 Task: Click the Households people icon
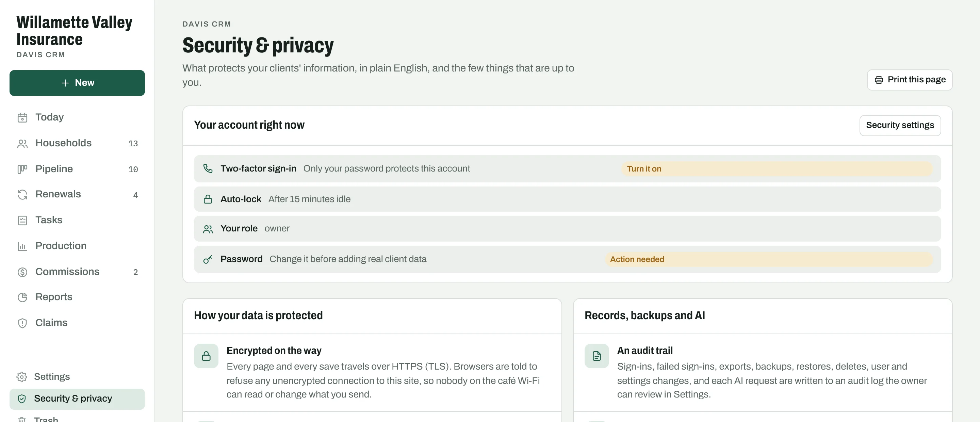22,144
